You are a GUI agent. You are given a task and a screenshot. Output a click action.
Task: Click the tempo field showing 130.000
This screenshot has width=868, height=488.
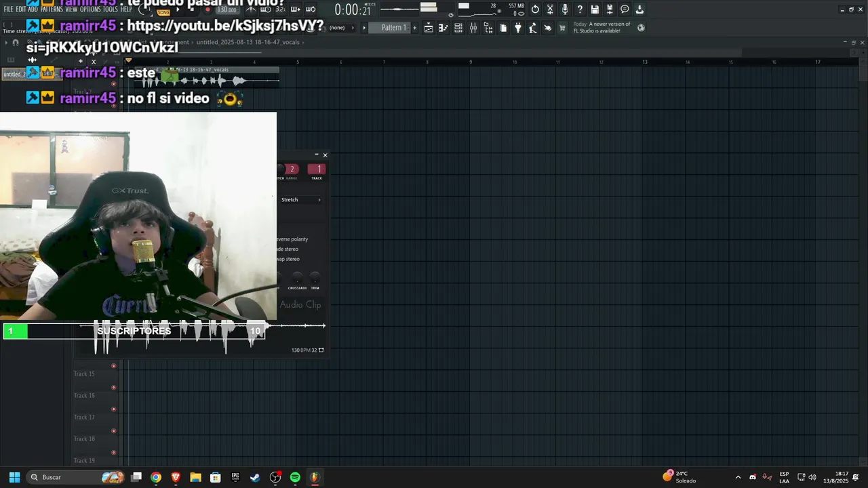(227, 10)
